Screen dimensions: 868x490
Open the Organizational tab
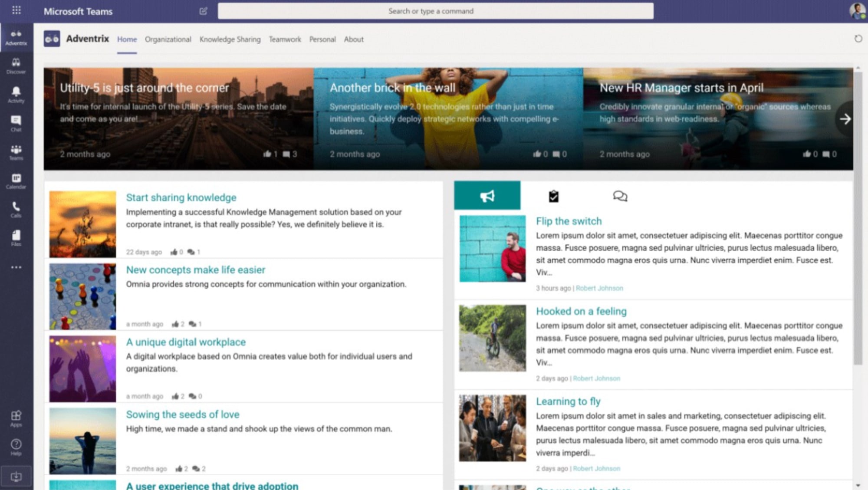168,39
